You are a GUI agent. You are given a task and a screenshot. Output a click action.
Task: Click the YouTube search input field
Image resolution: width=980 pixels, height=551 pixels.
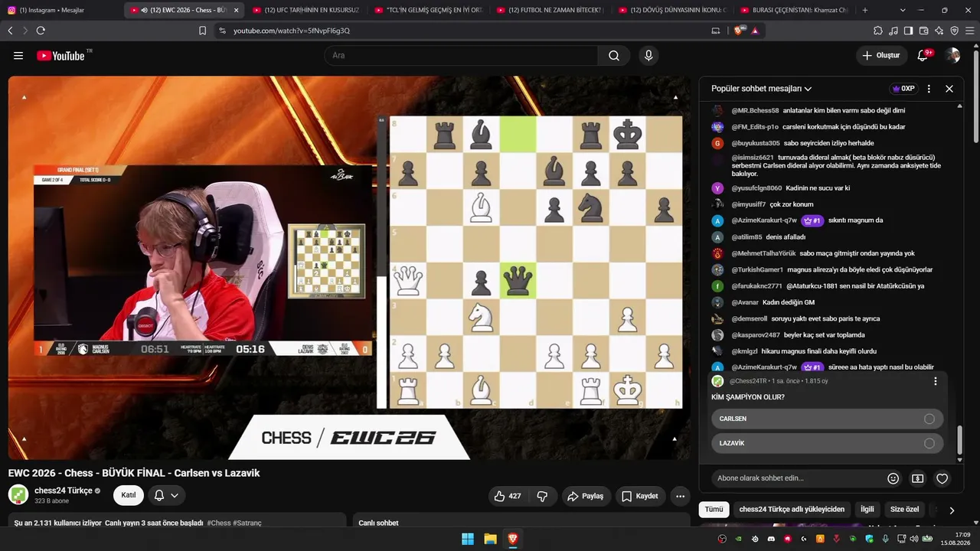[461, 56]
